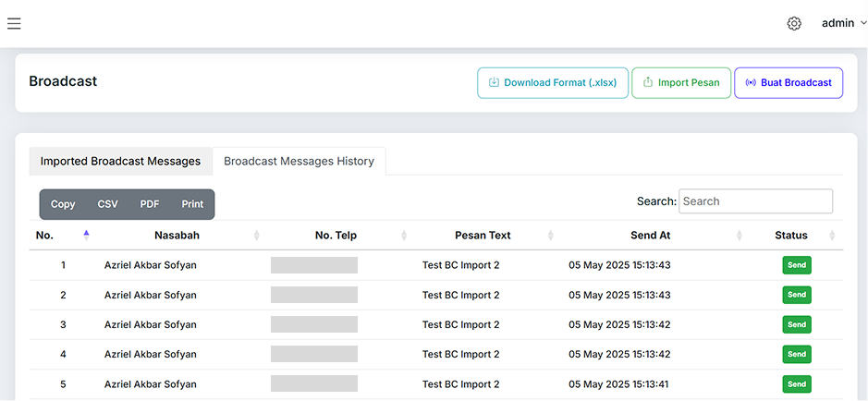Sort table by Pesan Text column
This screenshot has width=868, height=401.
point(550,236)
